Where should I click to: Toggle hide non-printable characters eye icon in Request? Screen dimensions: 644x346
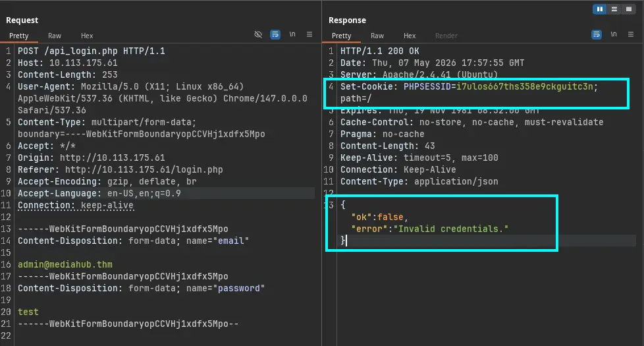point(258,34)
